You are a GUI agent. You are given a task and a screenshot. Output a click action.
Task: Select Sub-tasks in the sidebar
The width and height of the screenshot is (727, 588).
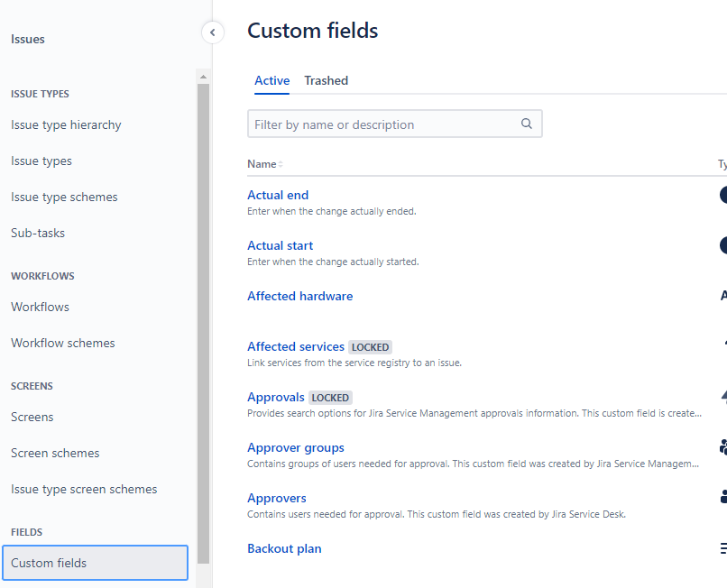click(38, 233)
